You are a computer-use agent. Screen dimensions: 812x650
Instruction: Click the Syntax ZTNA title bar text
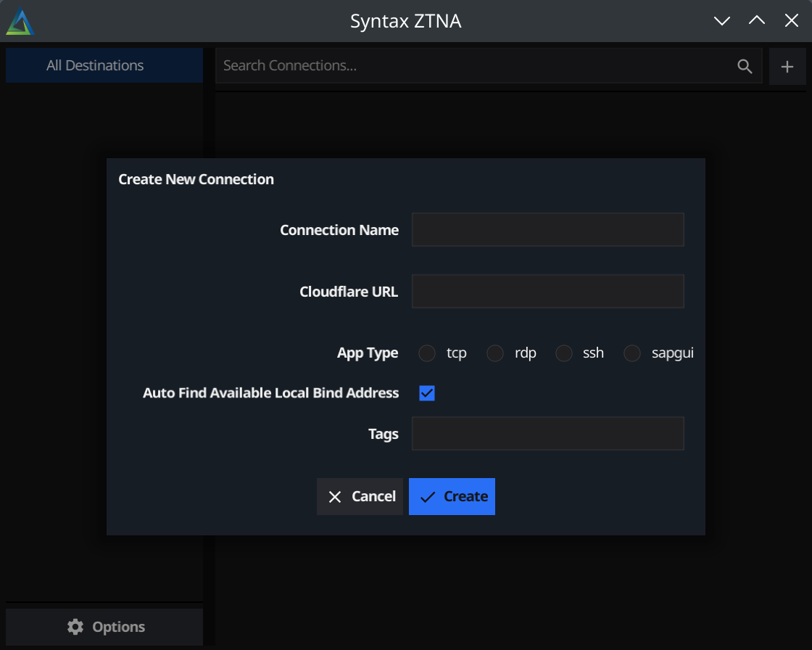pyautogui.click(x=405, y=22)
